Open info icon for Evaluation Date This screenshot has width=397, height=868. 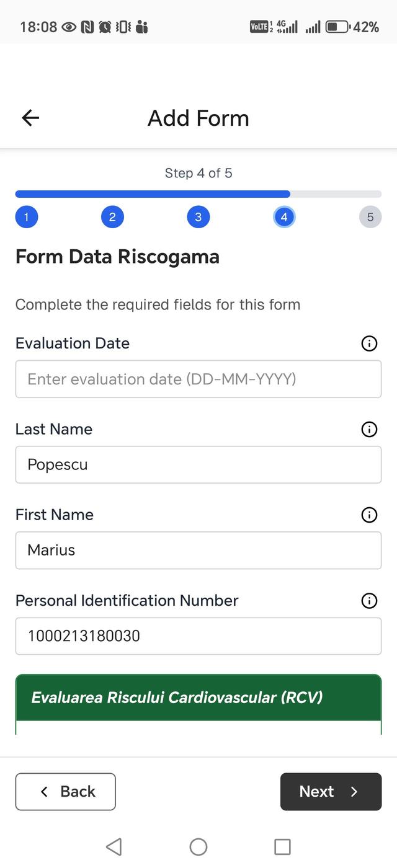(369, 343)
